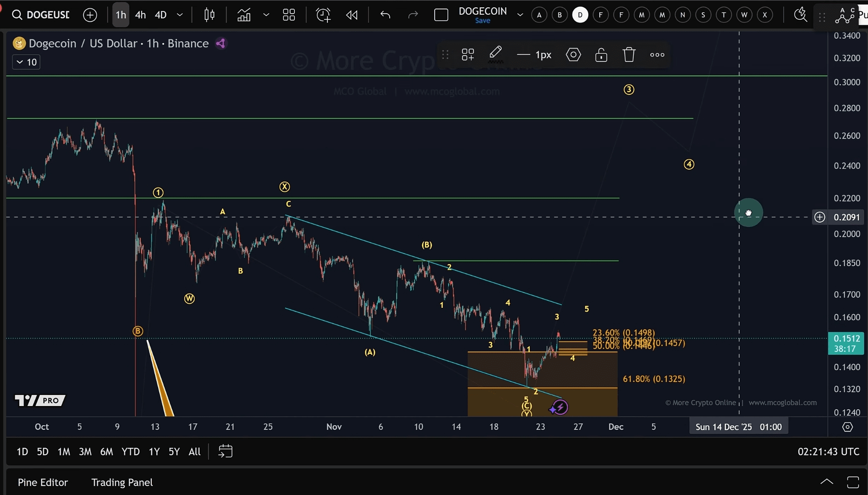
Task: Open the Trading Panel tab
Action: coord(122,483)
